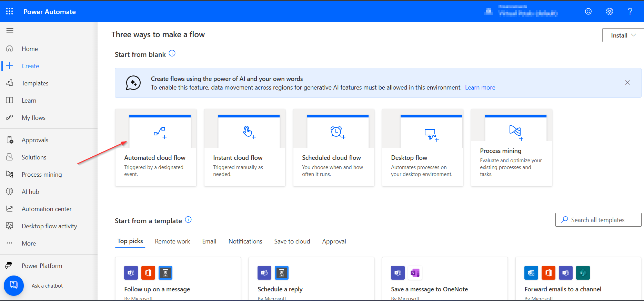Open Desktop flow activity label
Viewport: 644px width, 301px height.
tap(49, 226)
